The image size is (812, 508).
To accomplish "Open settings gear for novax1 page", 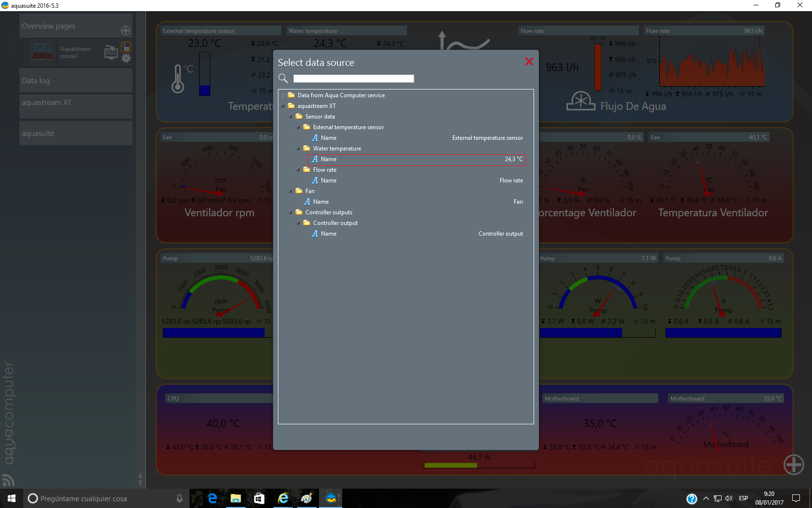I will (126, 59).
